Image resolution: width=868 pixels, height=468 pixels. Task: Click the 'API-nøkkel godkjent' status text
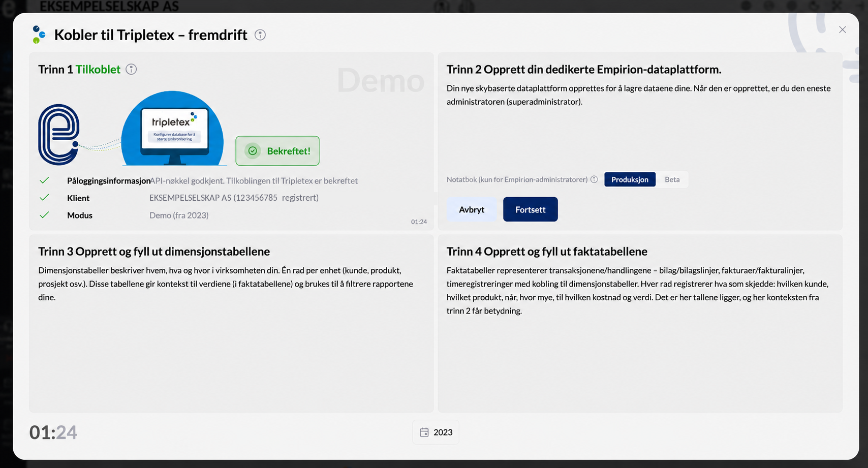[254, 180]
